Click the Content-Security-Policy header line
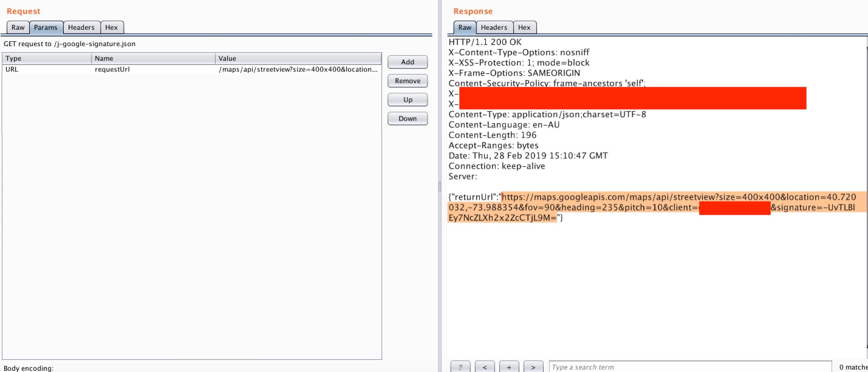This screenshot has height=372, width=868. tap(547, 83)
